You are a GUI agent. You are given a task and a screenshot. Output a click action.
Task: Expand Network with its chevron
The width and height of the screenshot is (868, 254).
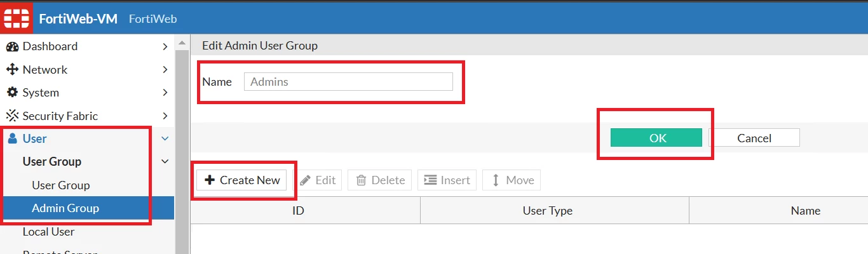(165, 69)
